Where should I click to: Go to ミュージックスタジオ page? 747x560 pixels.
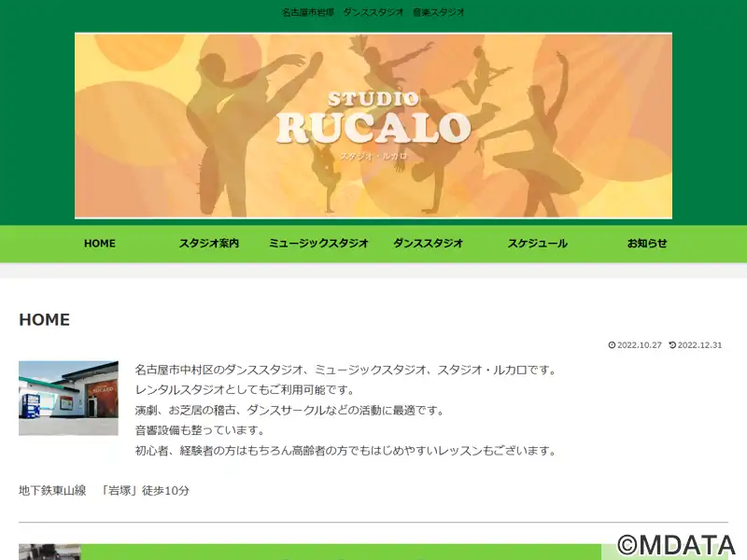[x=318, y=244]
